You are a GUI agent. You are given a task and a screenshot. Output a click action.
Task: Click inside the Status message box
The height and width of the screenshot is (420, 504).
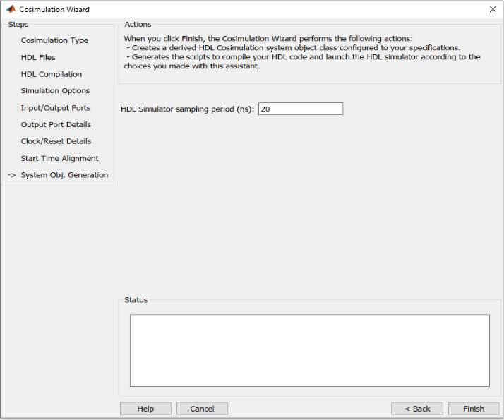tap(309, 350)
